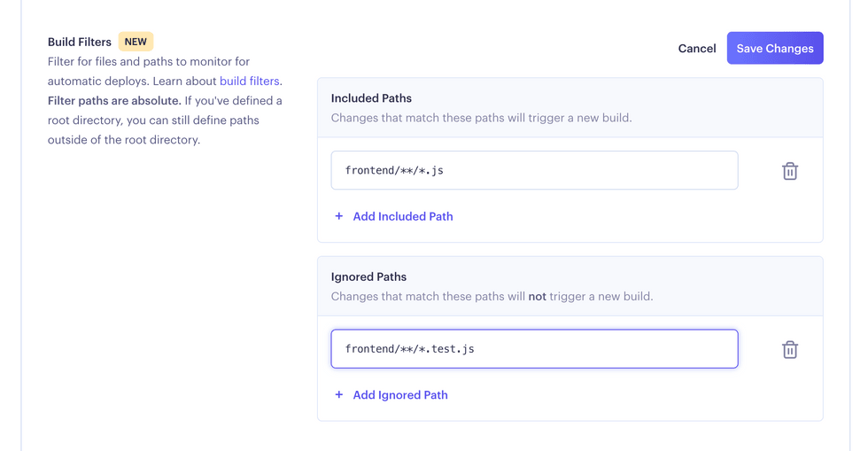Focus the frontend/**/*.test.js ignored path field
Viewport: 868px width, 451px height.
pos(534,348)
